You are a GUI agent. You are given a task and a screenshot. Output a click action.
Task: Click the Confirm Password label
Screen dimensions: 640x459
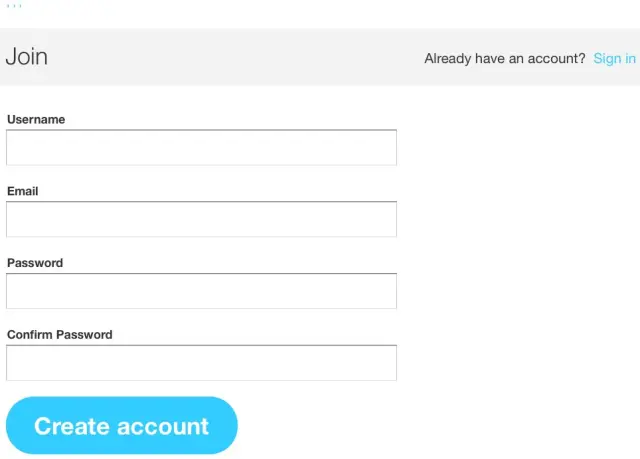coord(60,335)
